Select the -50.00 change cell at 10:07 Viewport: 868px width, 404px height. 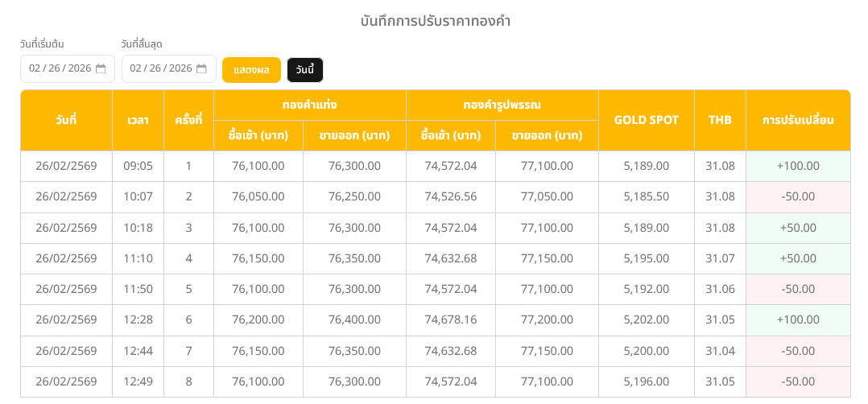pyautogui.click(x=797, y=196)
